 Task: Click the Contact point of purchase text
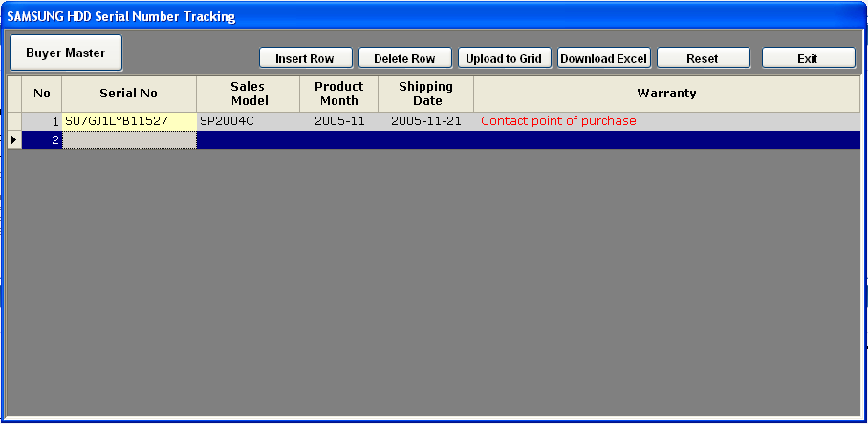(x=558, y=120)
